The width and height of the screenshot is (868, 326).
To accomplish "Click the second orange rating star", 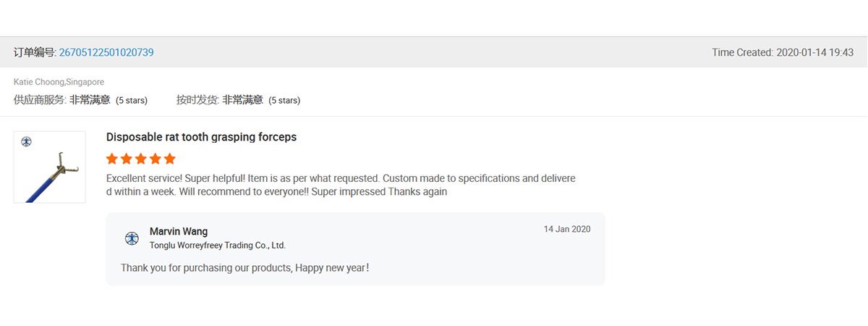I will click(x=127, y=159).
